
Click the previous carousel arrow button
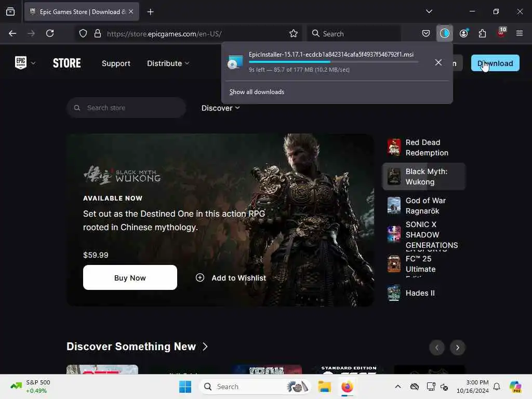pyautogui.click(x=436, y=348)
